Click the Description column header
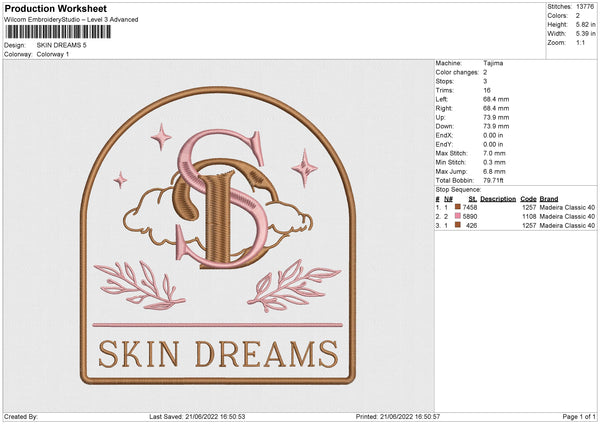The width and height of the screenshot is (600, 424). coord(498,199)
